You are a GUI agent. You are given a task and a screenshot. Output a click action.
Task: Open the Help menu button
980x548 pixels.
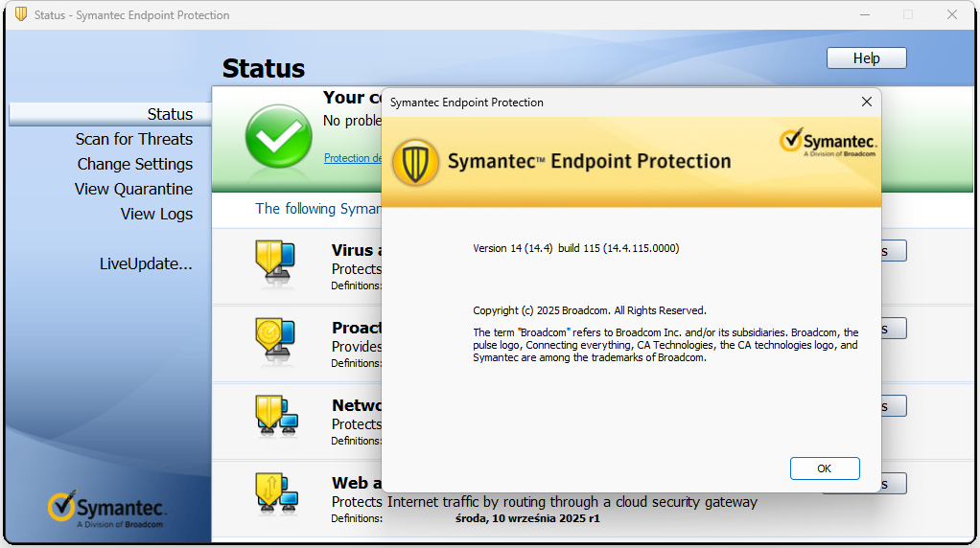(866, 58)
